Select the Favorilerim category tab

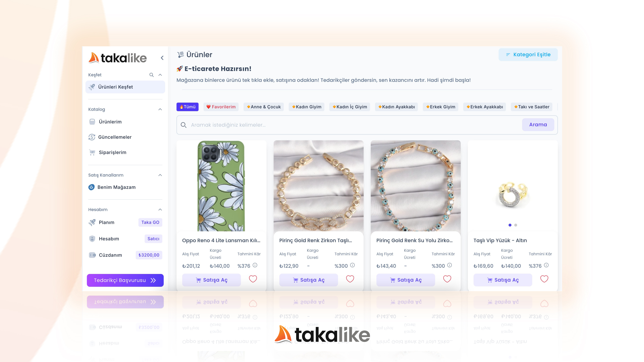tap(221, 107)
